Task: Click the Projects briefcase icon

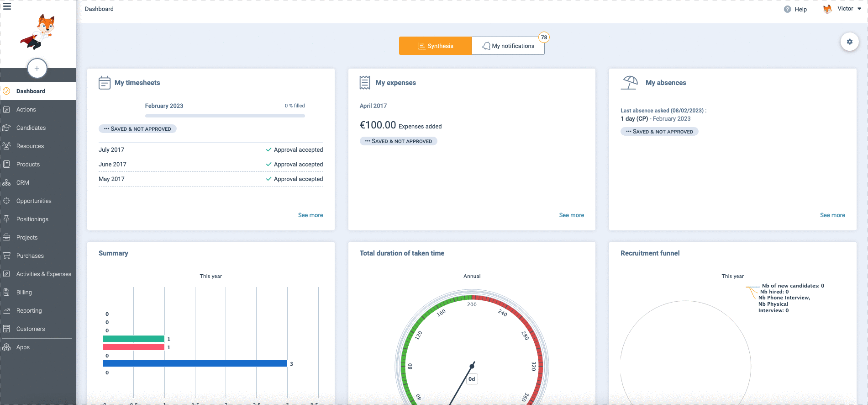Action: tap(6, 237)
